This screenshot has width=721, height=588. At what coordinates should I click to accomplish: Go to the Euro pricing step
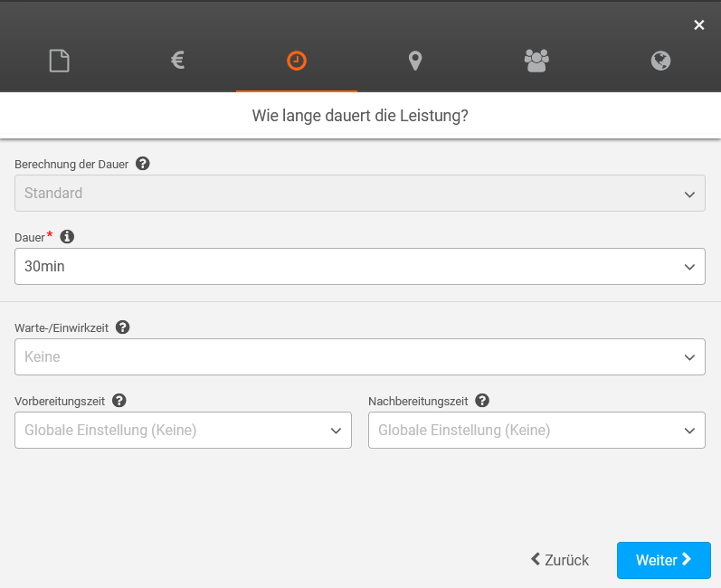click(177, 61)
